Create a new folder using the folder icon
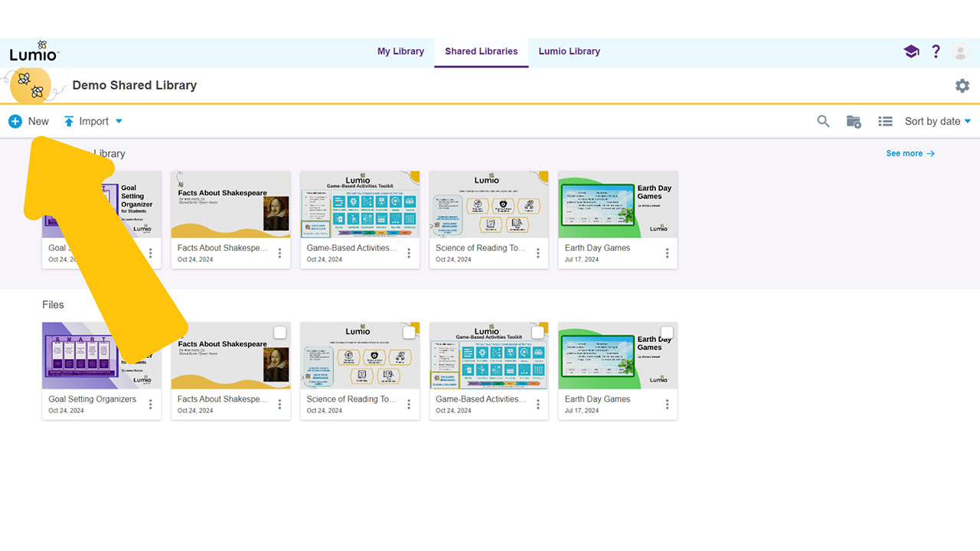The image size is (980, 551). [x=854, y=121]
